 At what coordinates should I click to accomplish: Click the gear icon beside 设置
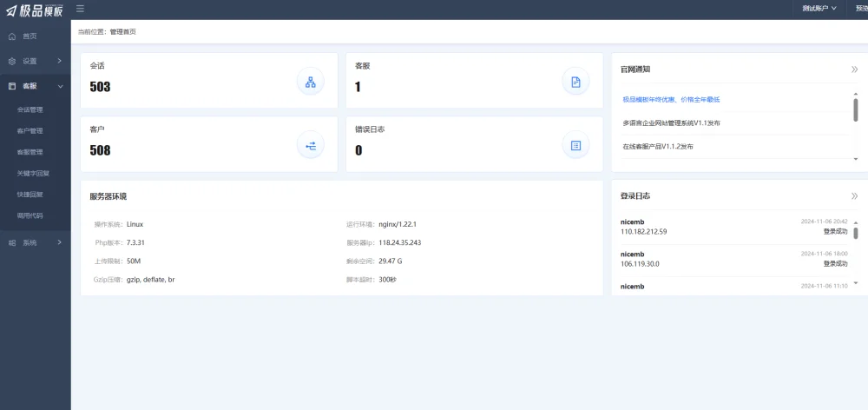pyautogui.click(x=12, y=61)
